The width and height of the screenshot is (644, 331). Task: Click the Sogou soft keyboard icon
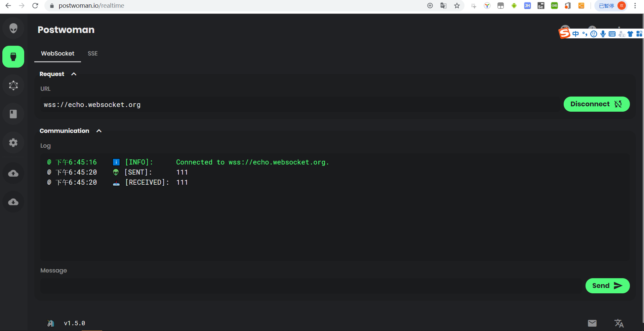[x=612, y=34]
